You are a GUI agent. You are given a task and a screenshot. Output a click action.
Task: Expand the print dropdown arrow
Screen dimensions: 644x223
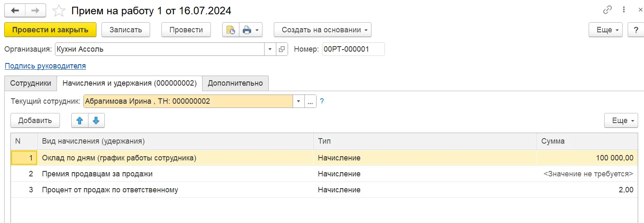point(257,30)
